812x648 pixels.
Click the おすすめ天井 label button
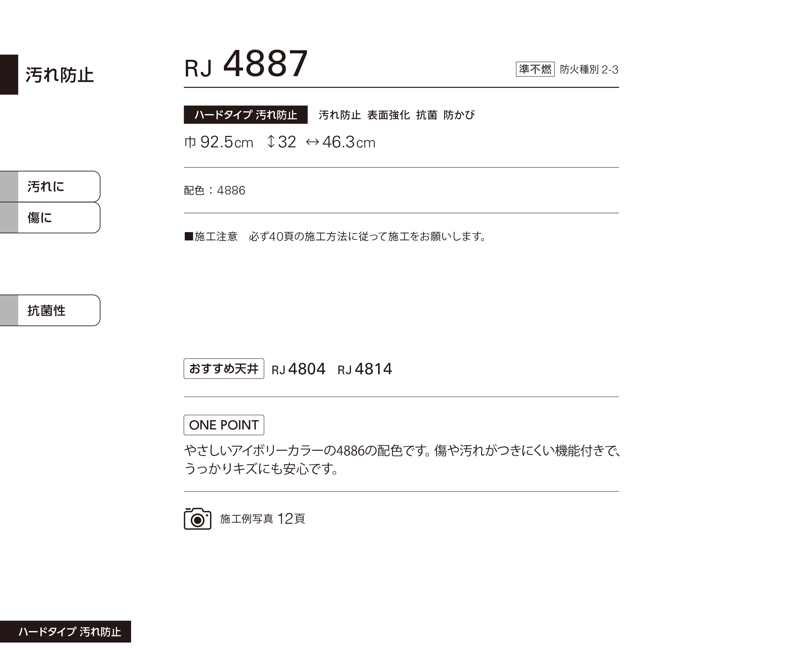[224, 369]
